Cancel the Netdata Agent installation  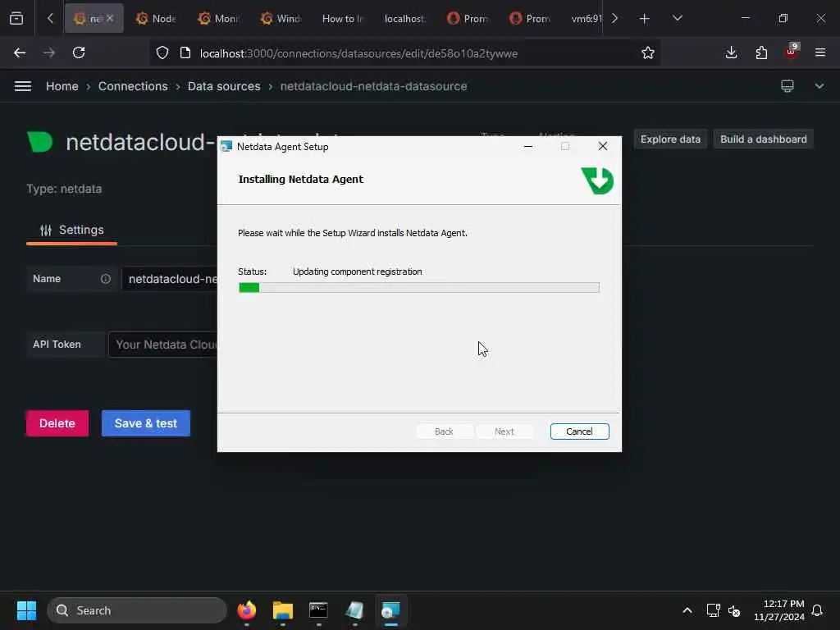pyautogui.click(x=580, y=431)
